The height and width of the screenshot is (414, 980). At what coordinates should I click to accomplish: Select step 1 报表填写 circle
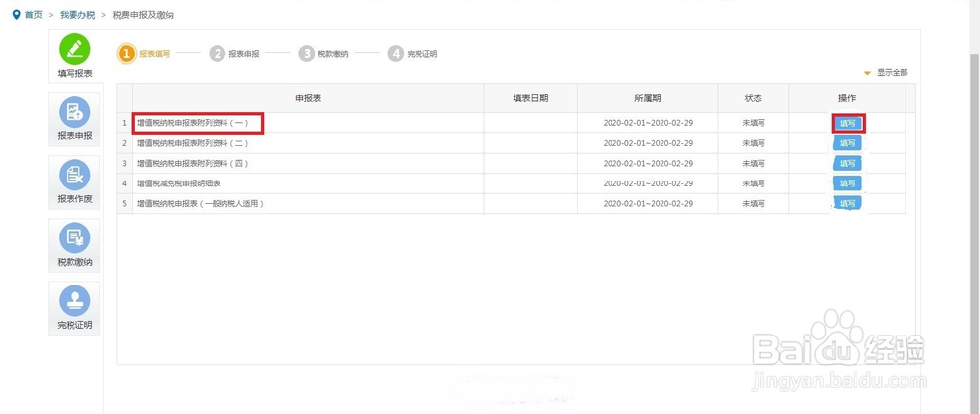tap(126, 54)
